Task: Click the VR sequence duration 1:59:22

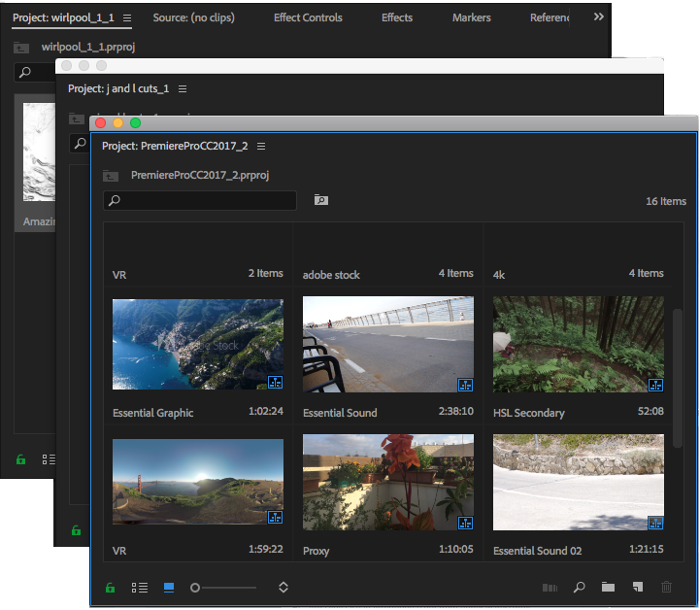Action: pos(266,549)
